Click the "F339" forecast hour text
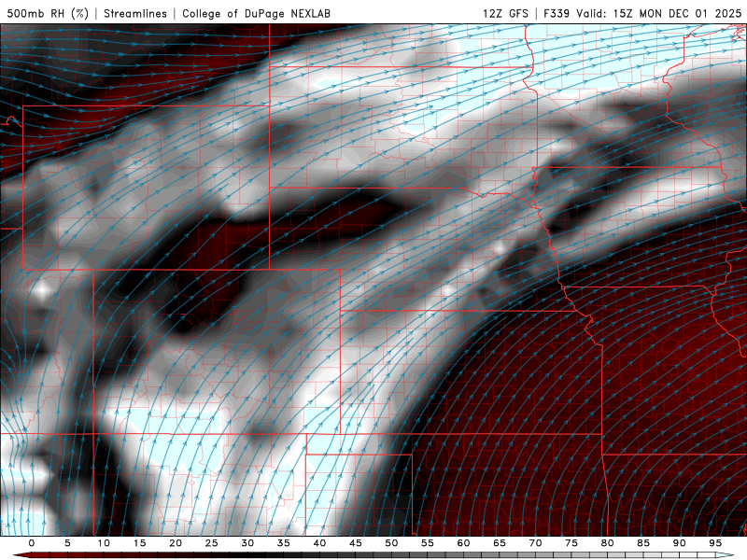 pyautogui.click(x=557, y=13)
